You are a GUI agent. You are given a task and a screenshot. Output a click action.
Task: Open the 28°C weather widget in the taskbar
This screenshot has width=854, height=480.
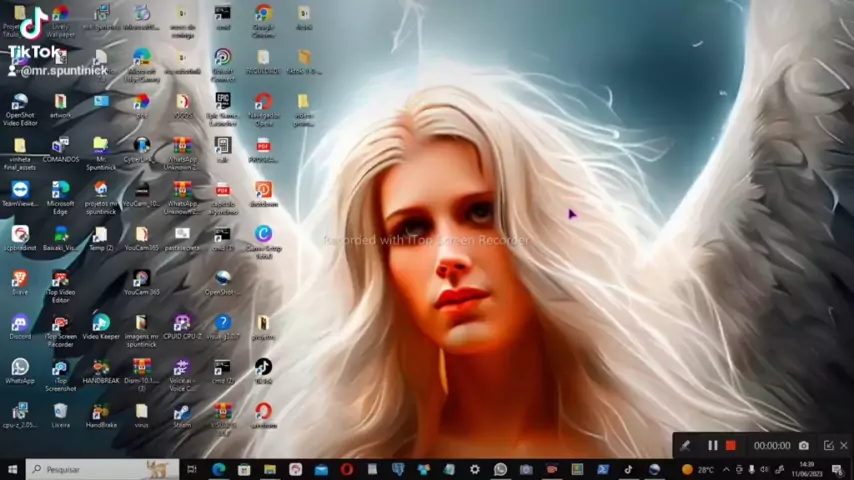(698, 469)
